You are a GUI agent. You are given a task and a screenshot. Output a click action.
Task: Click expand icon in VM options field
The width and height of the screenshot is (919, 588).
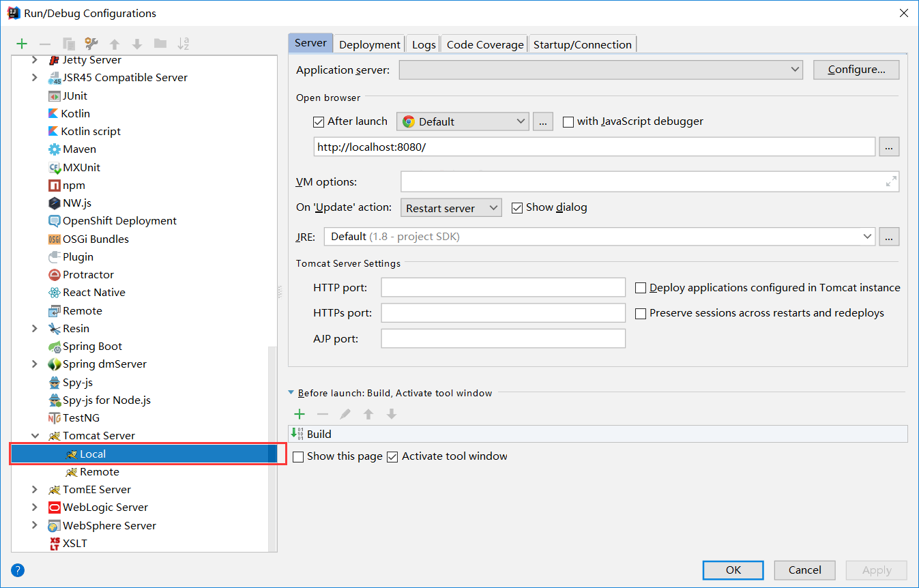click(x=891, y=181)
